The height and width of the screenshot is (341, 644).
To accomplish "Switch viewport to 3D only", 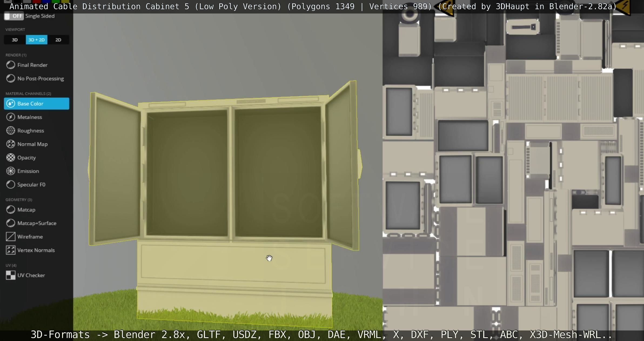I will pos(15,40).
